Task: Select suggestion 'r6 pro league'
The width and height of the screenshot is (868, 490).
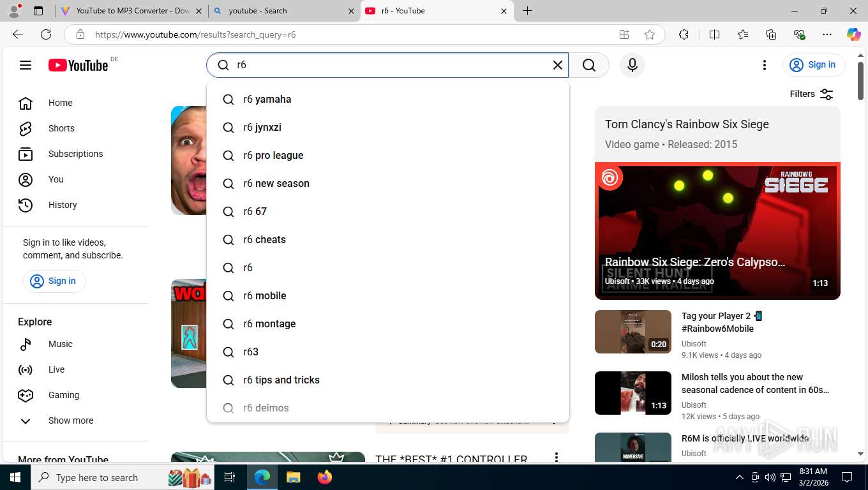Action: click(388, 156)
